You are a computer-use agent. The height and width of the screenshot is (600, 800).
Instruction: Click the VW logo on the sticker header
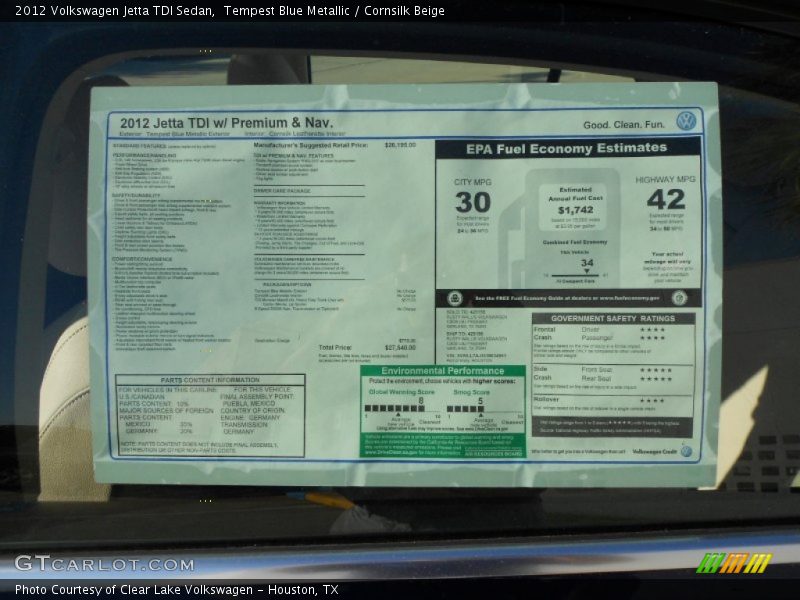coord(686,121)
